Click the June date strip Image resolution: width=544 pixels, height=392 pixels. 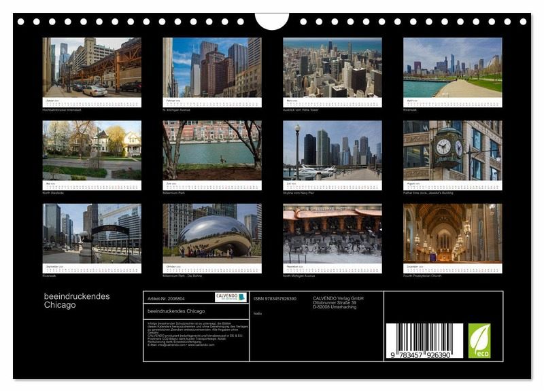click(212, 185)
